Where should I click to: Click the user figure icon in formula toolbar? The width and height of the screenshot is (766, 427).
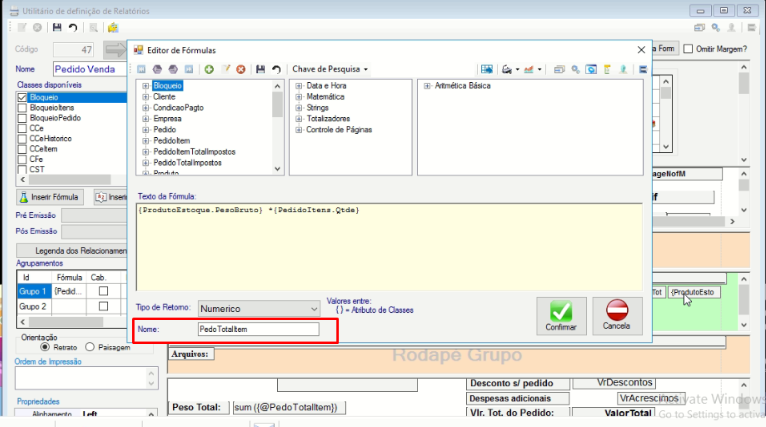(623, 69)
